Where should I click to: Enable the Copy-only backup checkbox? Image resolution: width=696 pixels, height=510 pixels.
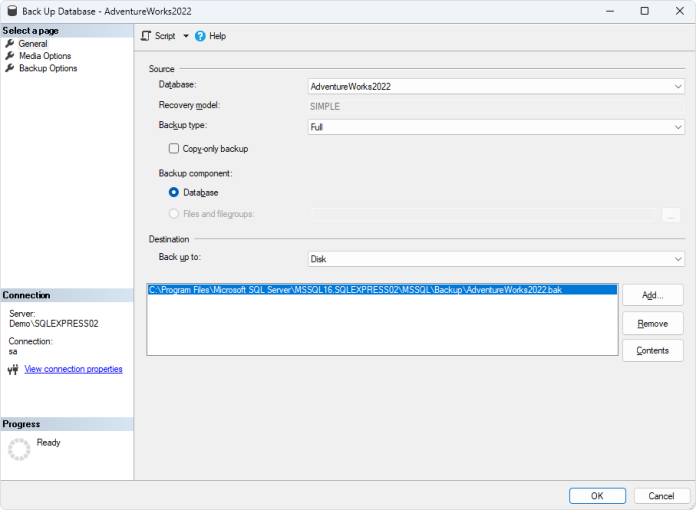[x=174, y=149]
